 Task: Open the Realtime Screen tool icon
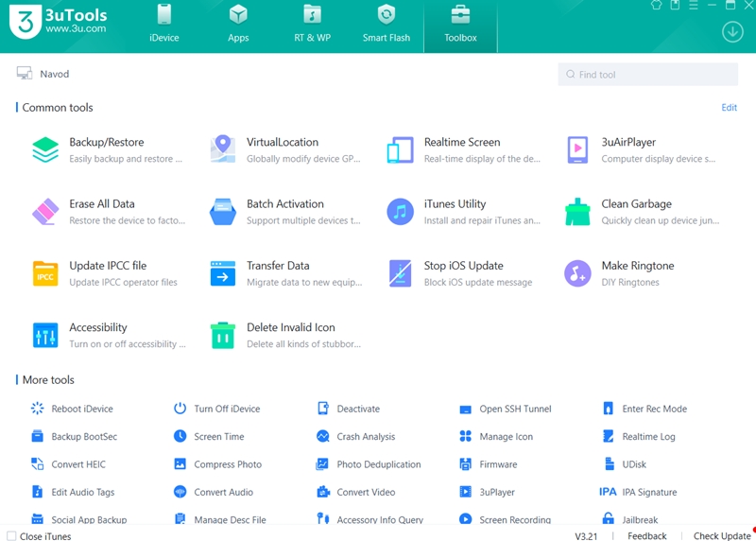coord(400,150)
